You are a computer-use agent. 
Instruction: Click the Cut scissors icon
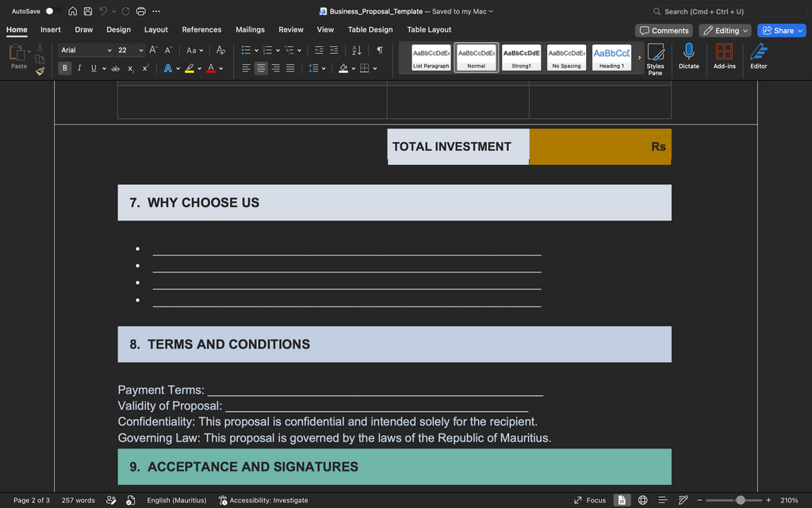(x=40, y=47)
